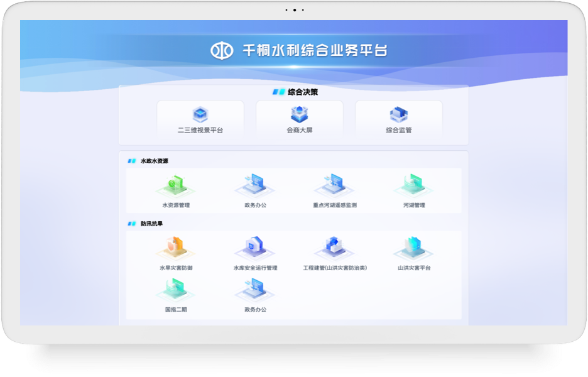Open the 山洪灾害平台 module
Viewport: 588px width, 377px height.
click(x=414, y=253)
